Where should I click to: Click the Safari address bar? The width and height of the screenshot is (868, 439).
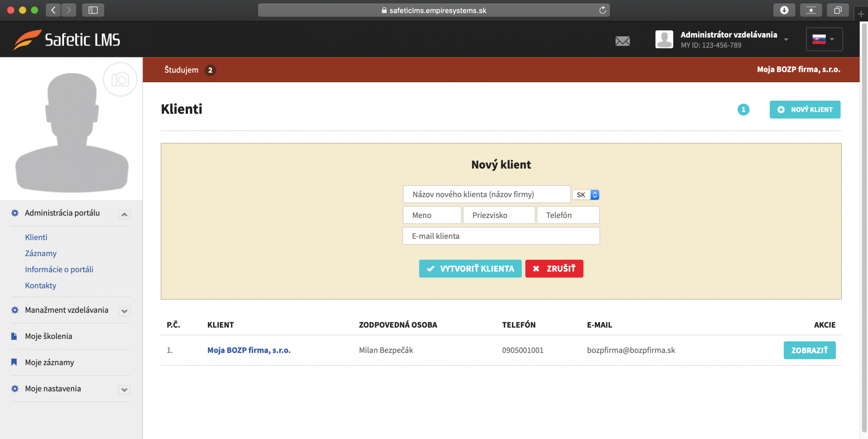click(434, 10)
